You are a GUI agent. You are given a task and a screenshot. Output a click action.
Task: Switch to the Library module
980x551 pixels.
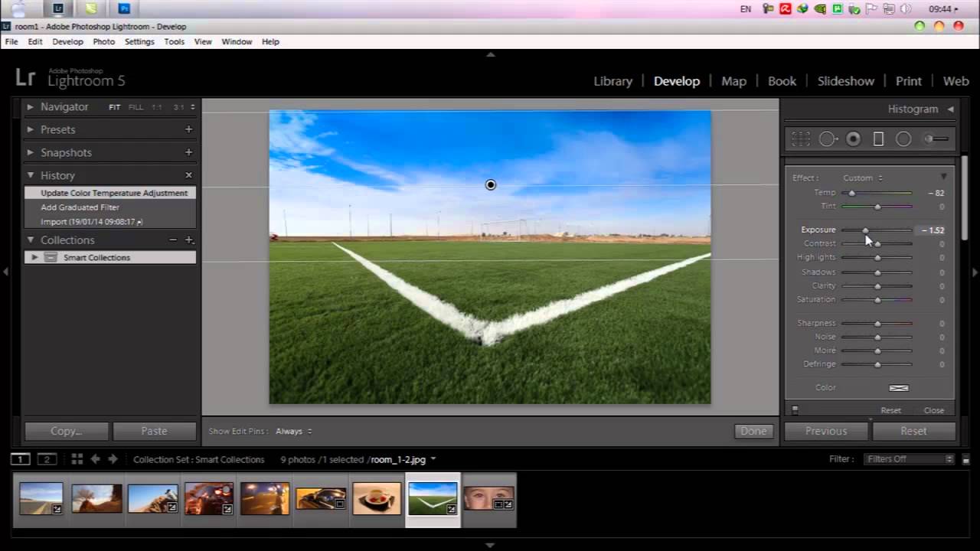tap(613, 81)
